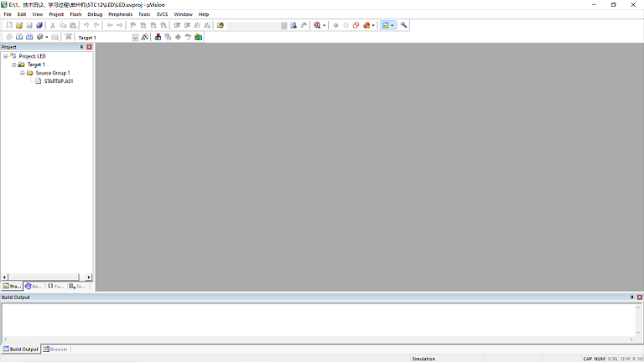Click the Translate current file icon

point(9,37)
